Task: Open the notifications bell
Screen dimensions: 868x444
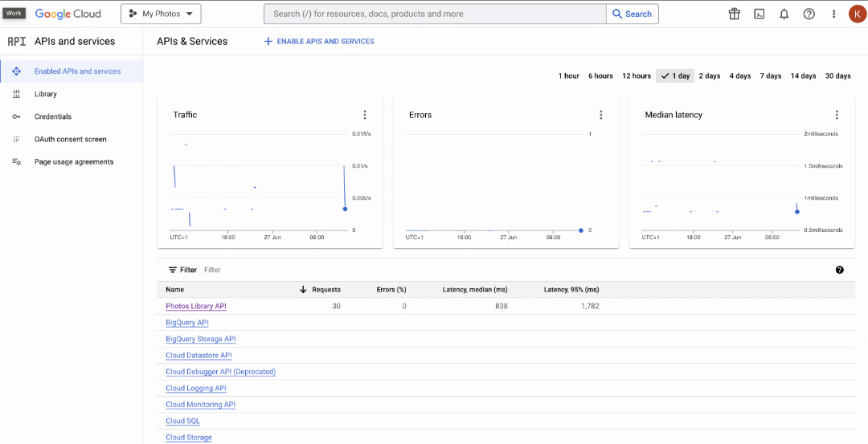Action: coord(784,14)
